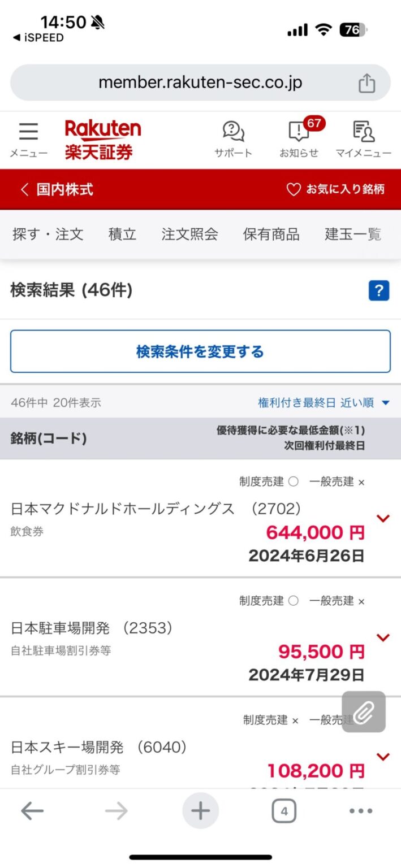
Task: Expand details for 日本駐車場開発 (2353)
Action: (x=383, y=637)
